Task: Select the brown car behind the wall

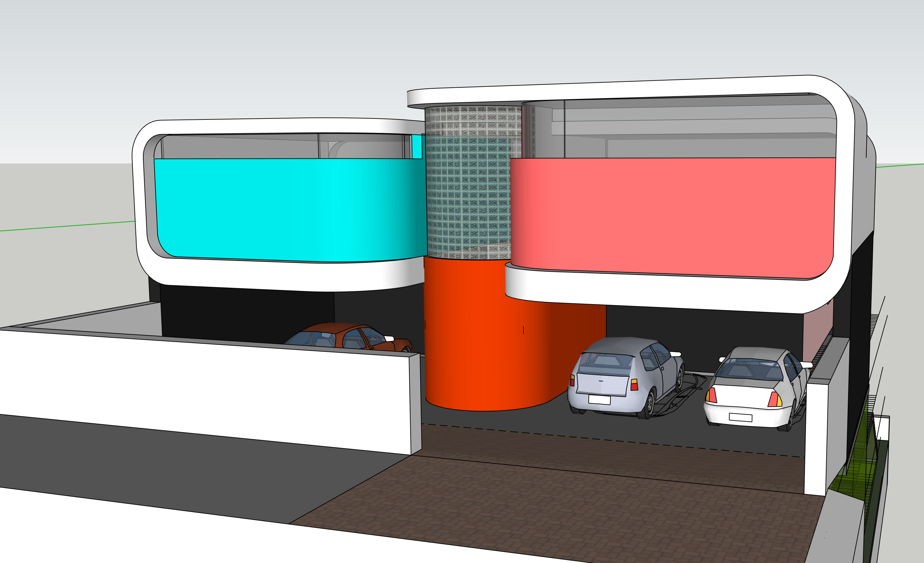Action: click(x=349, y=337)
